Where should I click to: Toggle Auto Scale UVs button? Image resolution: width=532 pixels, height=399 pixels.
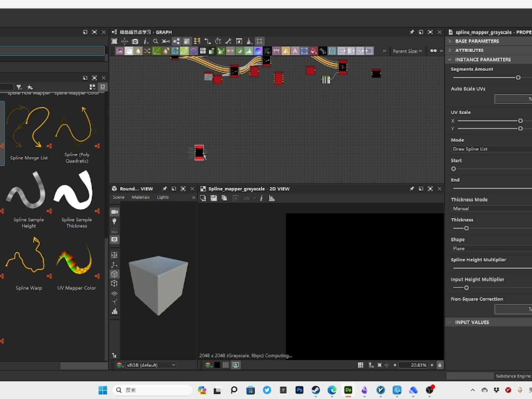coord(513,99)
